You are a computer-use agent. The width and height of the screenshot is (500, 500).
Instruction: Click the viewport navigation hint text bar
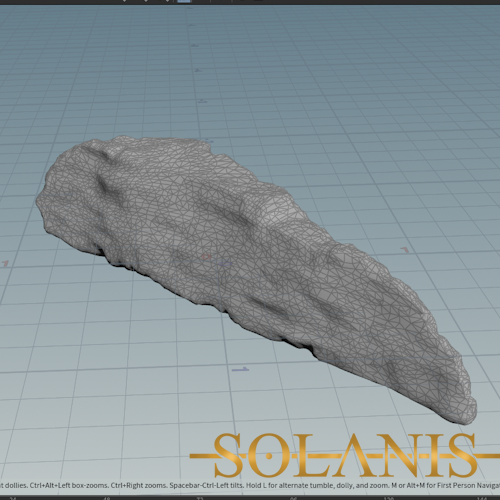tap(250, 486)
